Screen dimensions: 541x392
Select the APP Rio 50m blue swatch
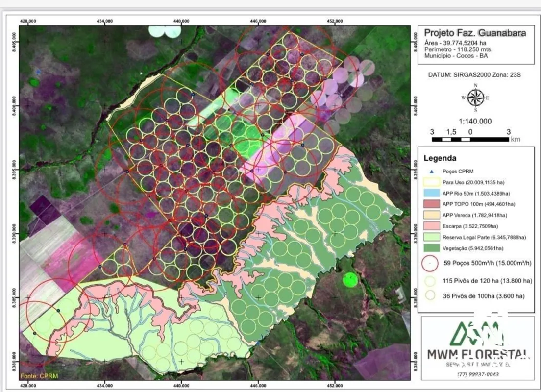(429, 193)
